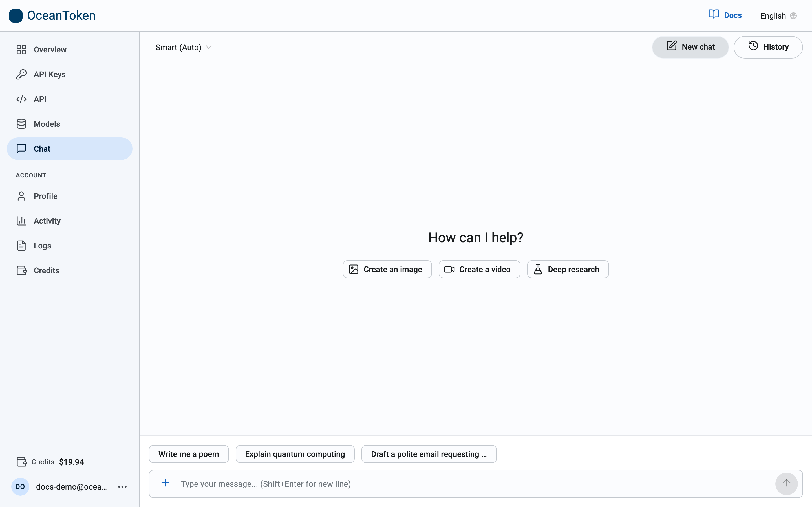Open the API code brackets icon

[x=21, y=99]
